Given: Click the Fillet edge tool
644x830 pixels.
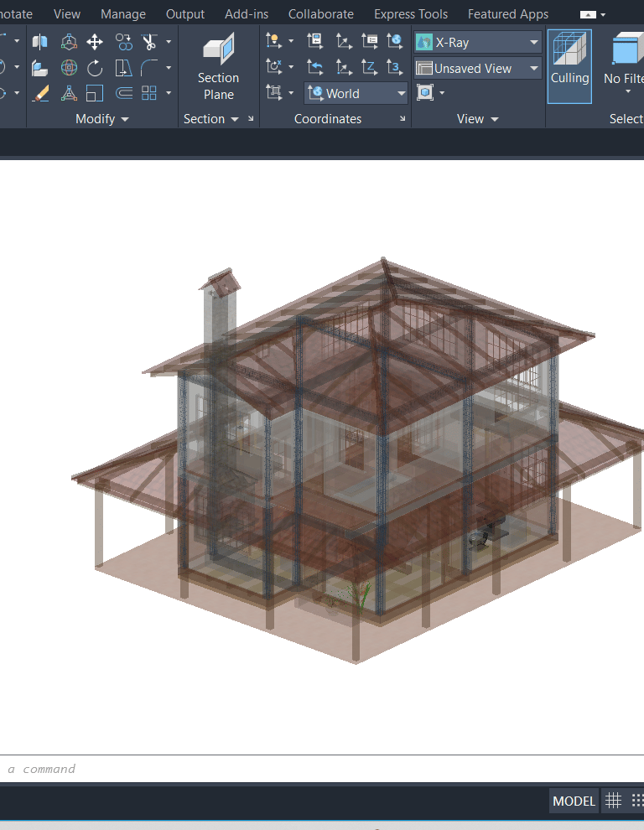Looking at the screenshot, I should [150, 68].
